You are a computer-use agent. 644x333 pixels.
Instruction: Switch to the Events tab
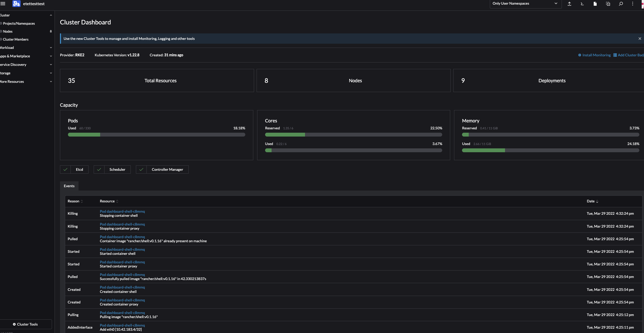click(69, 186)
